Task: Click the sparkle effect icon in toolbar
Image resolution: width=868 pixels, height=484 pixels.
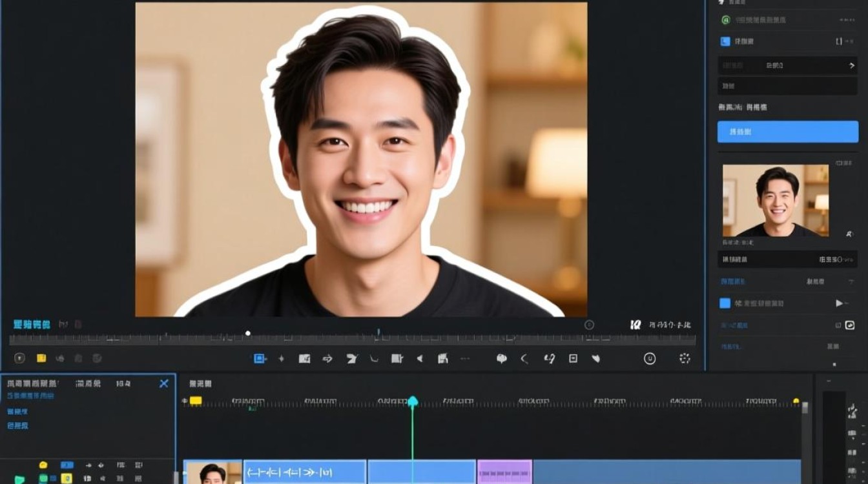Action: tap(281, 359)
